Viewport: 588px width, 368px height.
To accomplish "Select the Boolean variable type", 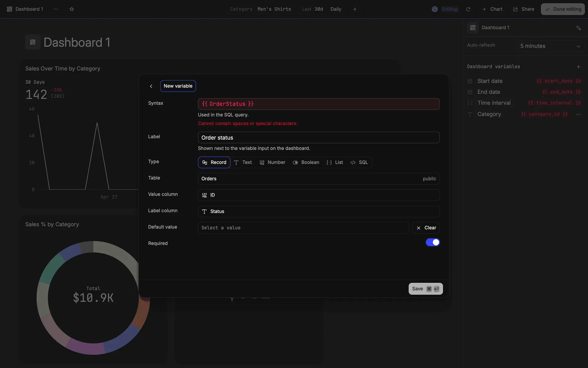I will click(x=306, y=163).
